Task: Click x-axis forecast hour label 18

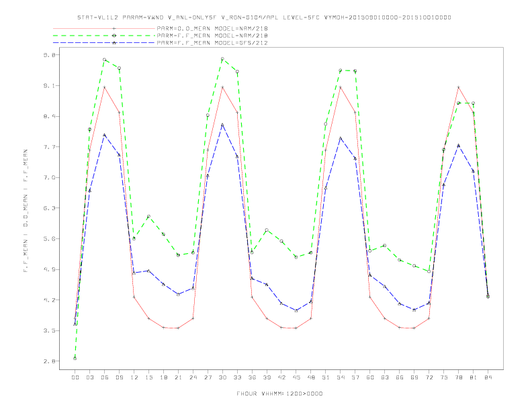Action: click(x=163, y=377)
